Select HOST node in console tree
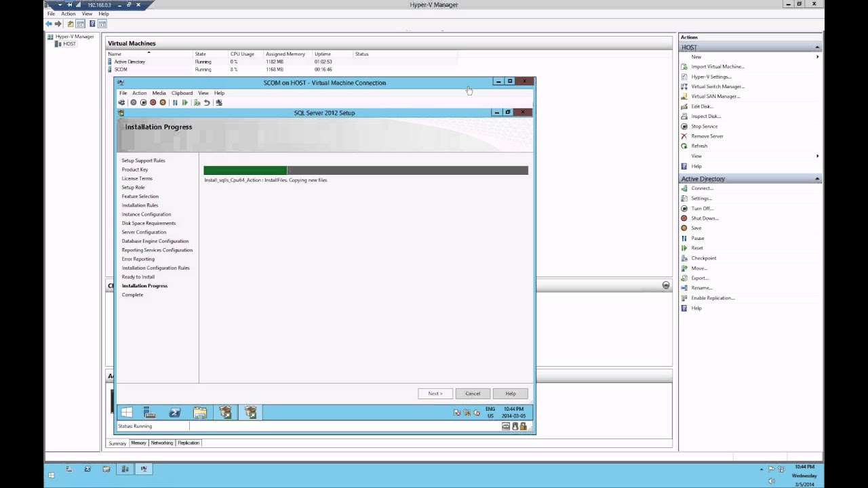Screen dimensions: 868x488 point(70,44)
